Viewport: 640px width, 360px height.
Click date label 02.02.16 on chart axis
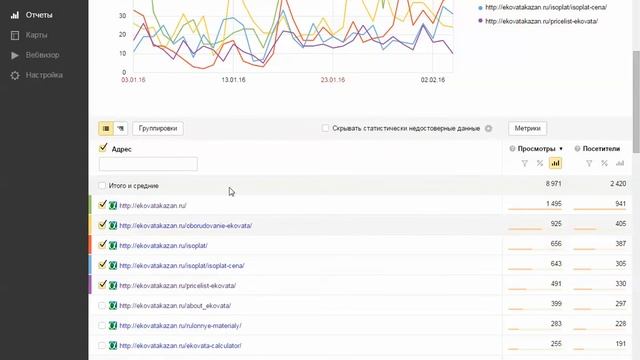(x=433, y=80)
